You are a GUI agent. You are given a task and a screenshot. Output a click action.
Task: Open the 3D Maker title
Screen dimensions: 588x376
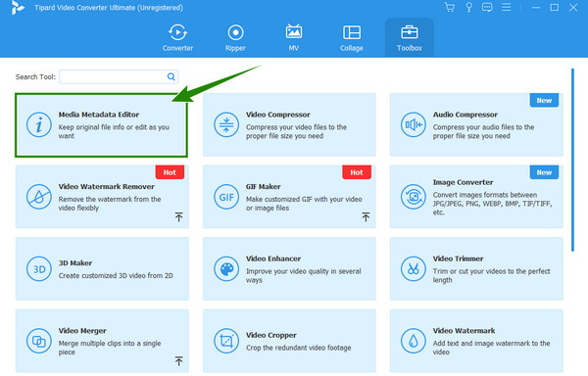75,262
